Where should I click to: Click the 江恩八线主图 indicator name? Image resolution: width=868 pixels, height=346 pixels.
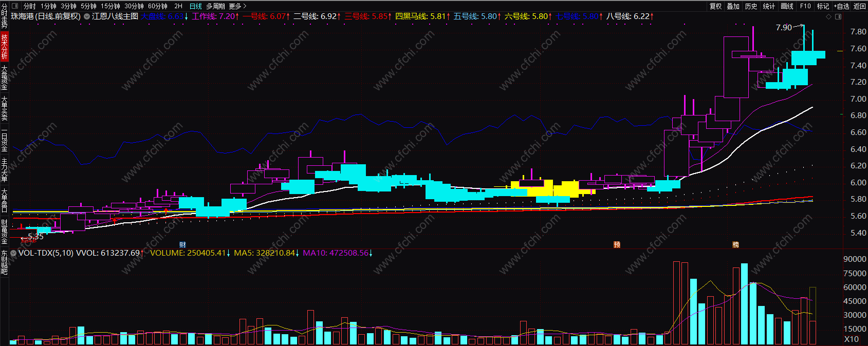pyautogui.click(x=115, y=16)
